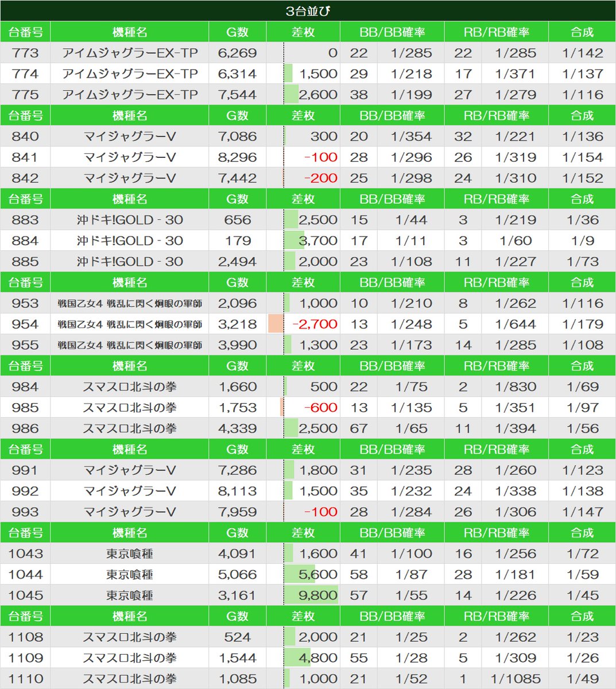The height and width of the screenshot is (689, 616).
Task: Click the difference value 1,800
Action: click(318, 470)
